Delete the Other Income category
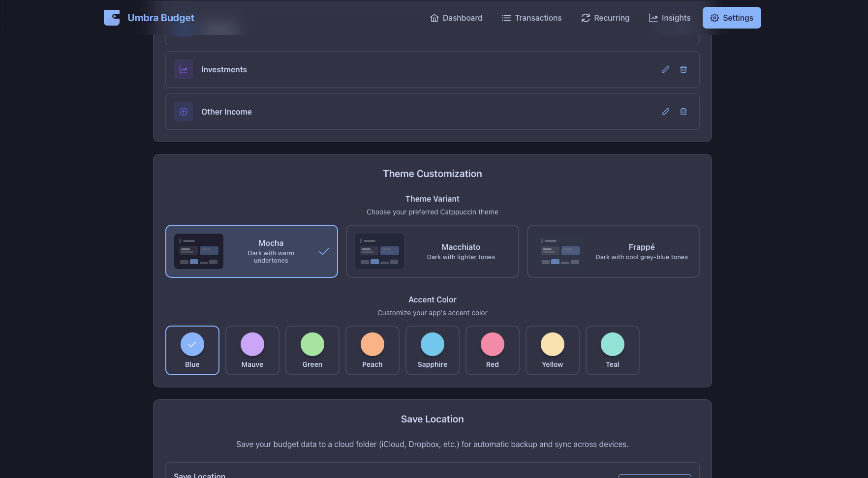Viewport: 868px width, 478px height. click(x=683, y=112)
